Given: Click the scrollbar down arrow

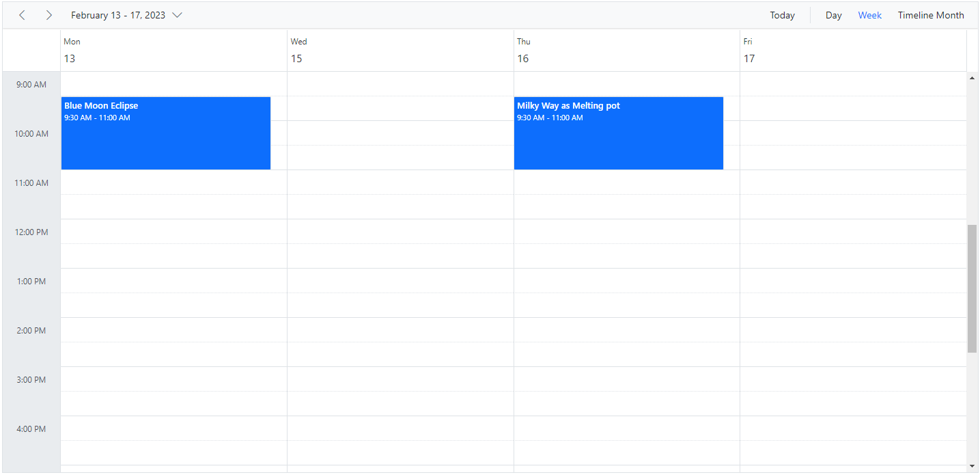Looking at the screenshot, I should pos(972,466).
